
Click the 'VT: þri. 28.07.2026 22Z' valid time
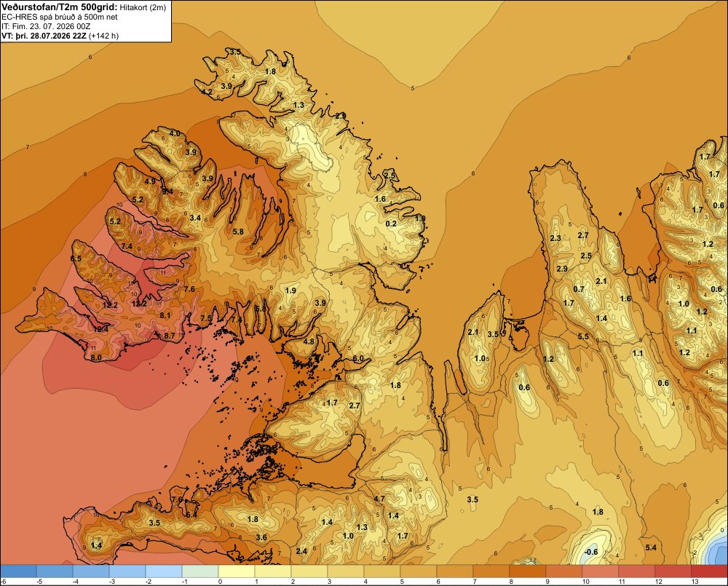click(44, 35)
